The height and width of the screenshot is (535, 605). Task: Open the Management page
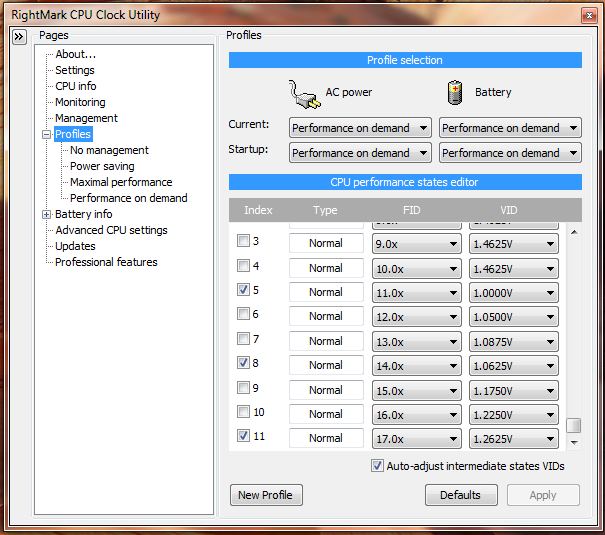pyautogui.click(x=86, y=118)
